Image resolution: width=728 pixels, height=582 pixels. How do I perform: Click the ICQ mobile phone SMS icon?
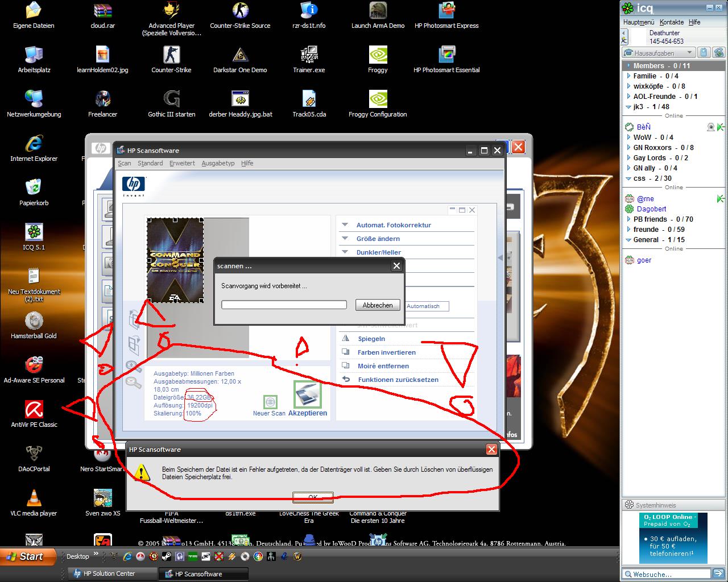[704, 53]
